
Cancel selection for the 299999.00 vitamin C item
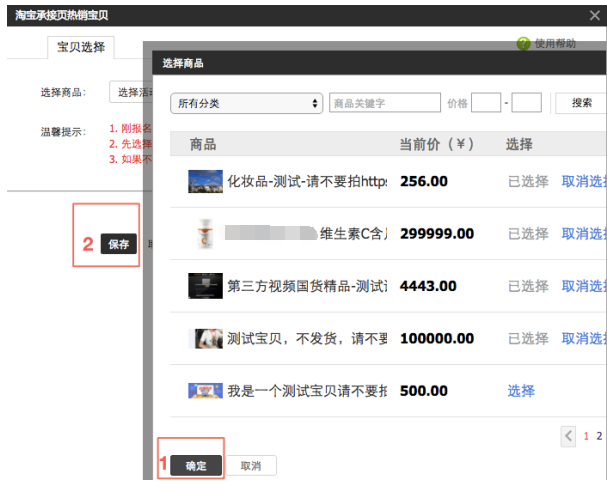click(583, 234)
